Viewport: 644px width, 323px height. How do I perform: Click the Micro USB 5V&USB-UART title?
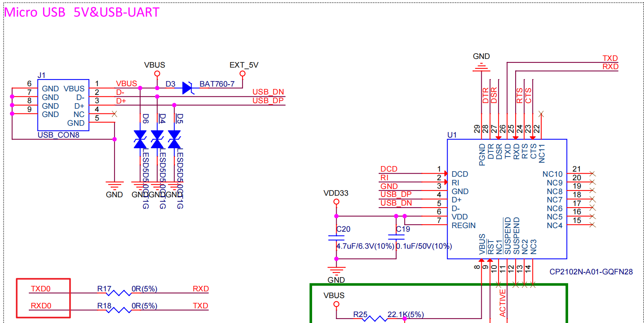coord(82,12)
